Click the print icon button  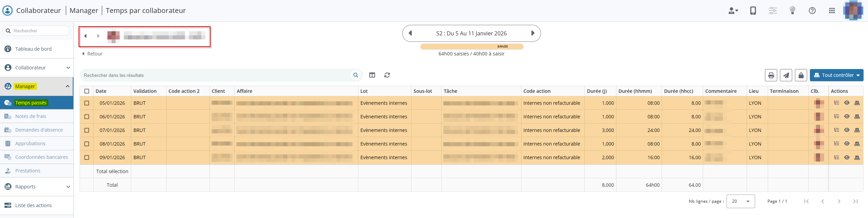771,75
